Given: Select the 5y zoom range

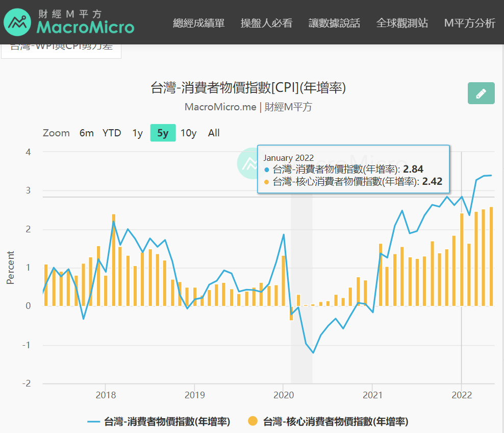Looking at the screenshot, I should [163, 133].
